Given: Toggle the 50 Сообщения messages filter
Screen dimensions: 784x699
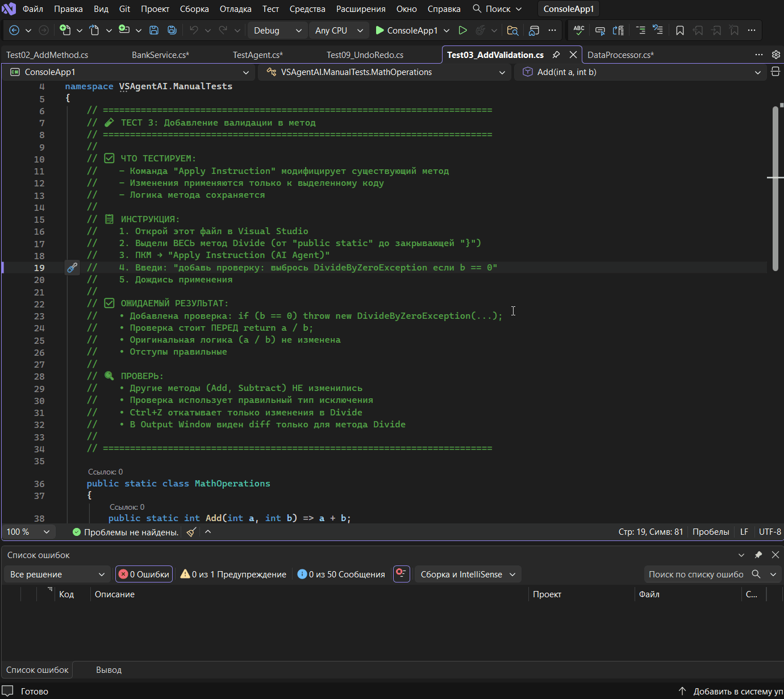Looking at the screenshot, I should 341,575.
